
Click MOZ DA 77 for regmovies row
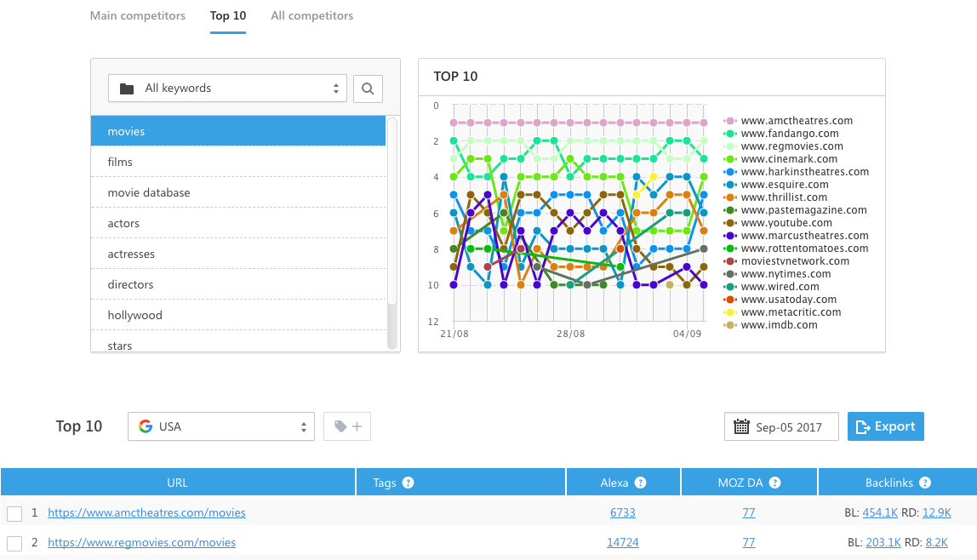point(748,543)
